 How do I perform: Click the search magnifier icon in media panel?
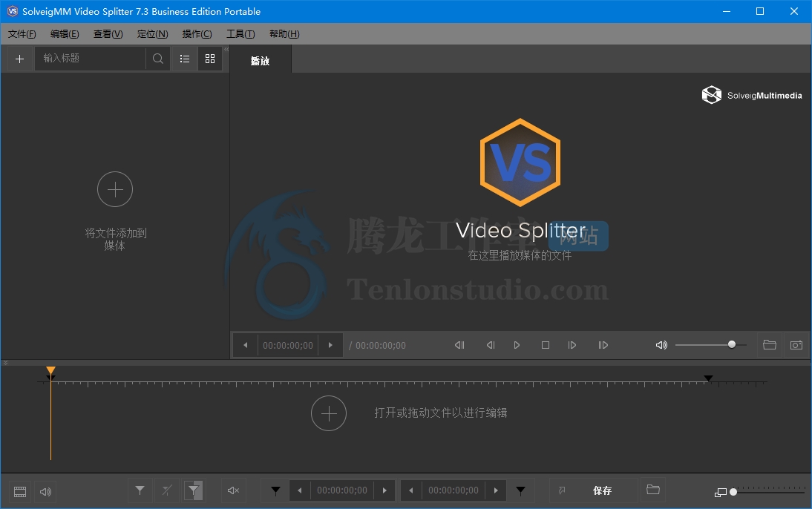158,59
